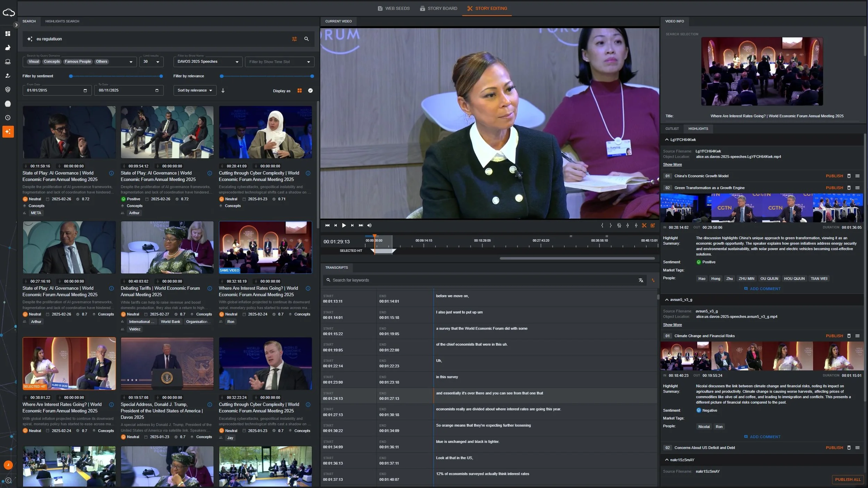Open the Donald Trump Special Address thumbnail
Image resolution: width=868 pixels, height=488 pixels.
(x=167, y=363)
